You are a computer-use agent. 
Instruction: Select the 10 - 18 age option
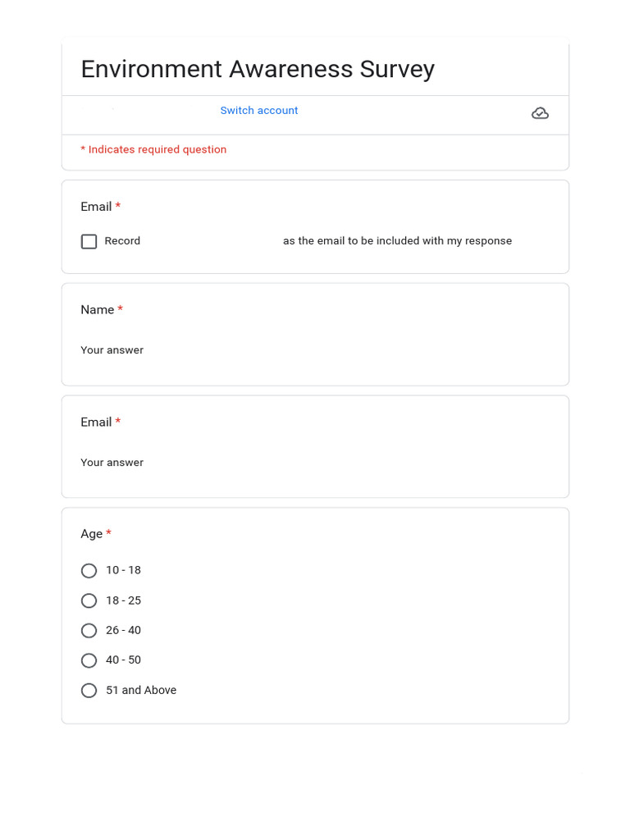[89, 571]
